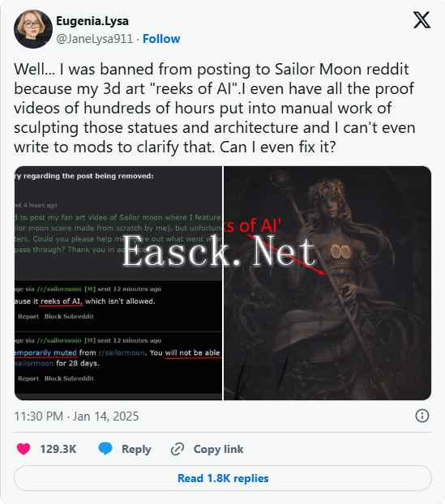Open the profile avatar of the tweet author

point(33,29)
